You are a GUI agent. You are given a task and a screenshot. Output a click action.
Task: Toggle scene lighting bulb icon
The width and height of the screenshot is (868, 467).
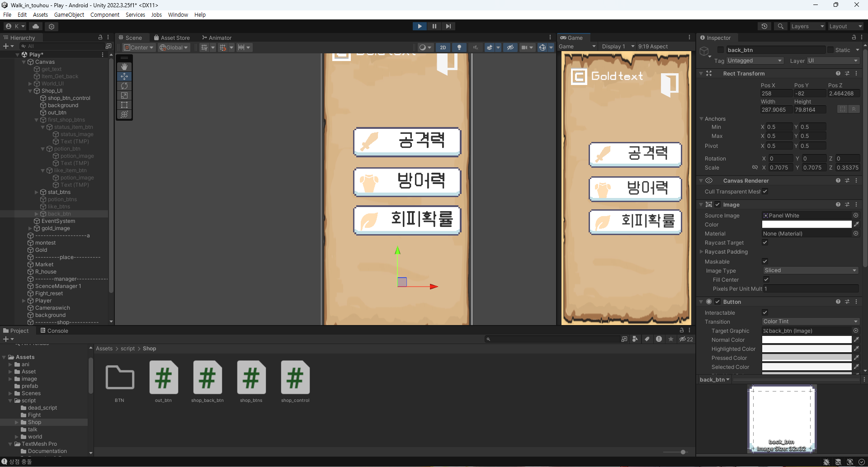(459, 47)
